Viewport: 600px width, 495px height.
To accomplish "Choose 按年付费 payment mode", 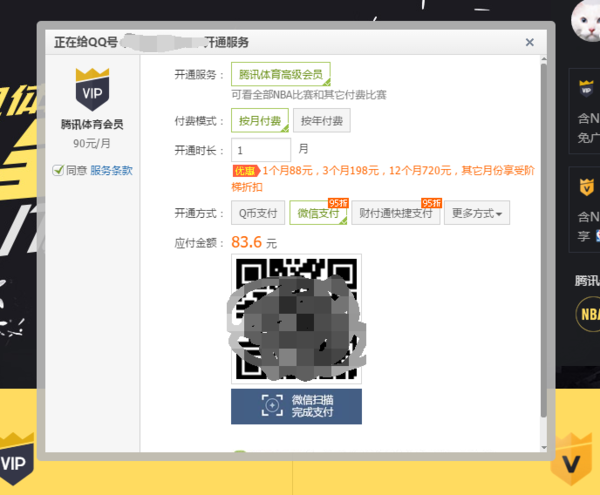I will [x=321, y=120].
